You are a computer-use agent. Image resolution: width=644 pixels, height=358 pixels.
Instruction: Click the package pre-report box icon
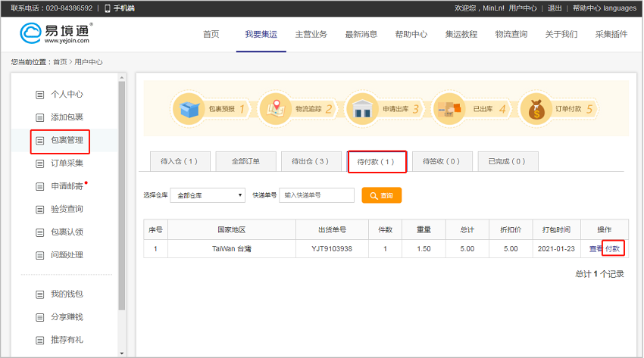point(189,110)
